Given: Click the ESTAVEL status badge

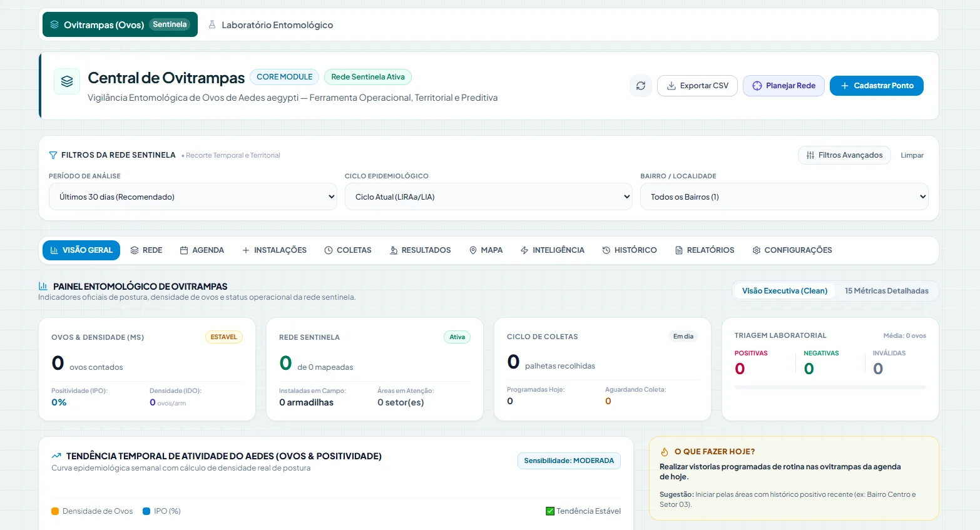Looking at the screenshot, I should (x=223, y=337).
